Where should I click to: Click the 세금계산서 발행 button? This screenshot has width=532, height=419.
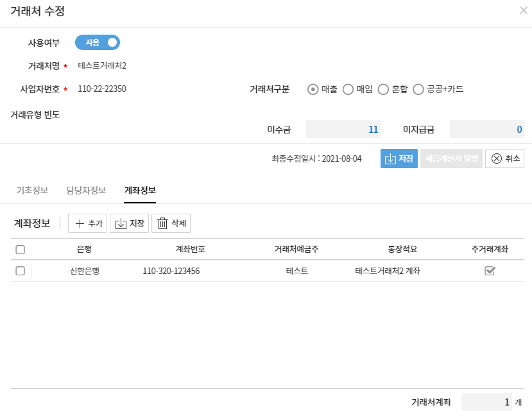tap(451, 158)
